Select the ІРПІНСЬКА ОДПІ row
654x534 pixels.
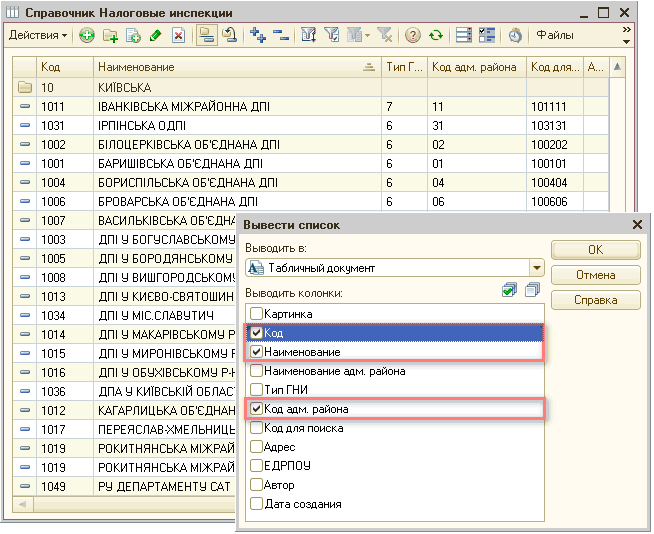pos(310,126)
